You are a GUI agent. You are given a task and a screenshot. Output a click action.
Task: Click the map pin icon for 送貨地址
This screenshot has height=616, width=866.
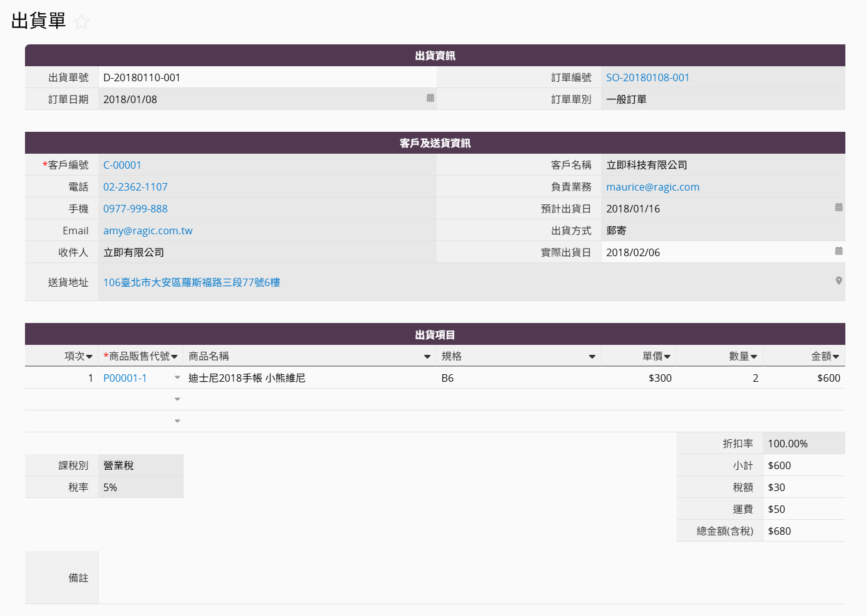pos(839,281)
